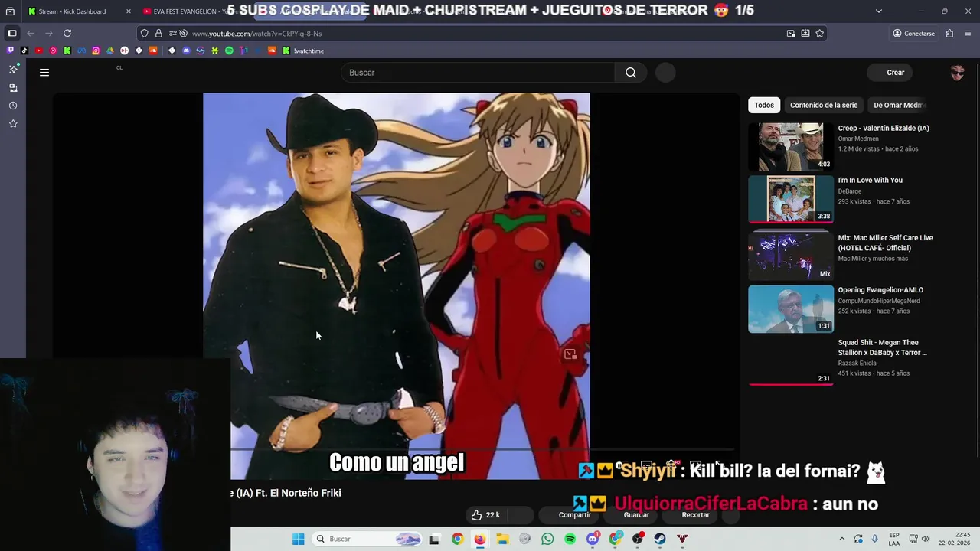Viewport: 980px width, 551px height.
Task: Open the !watchtime bookmark
Action: [x=303, y=51]
